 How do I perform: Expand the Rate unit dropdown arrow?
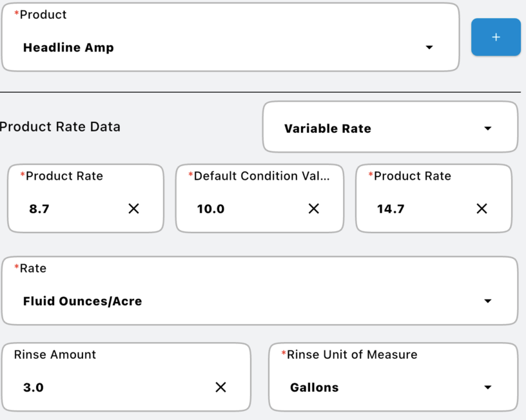pos(487,301)
